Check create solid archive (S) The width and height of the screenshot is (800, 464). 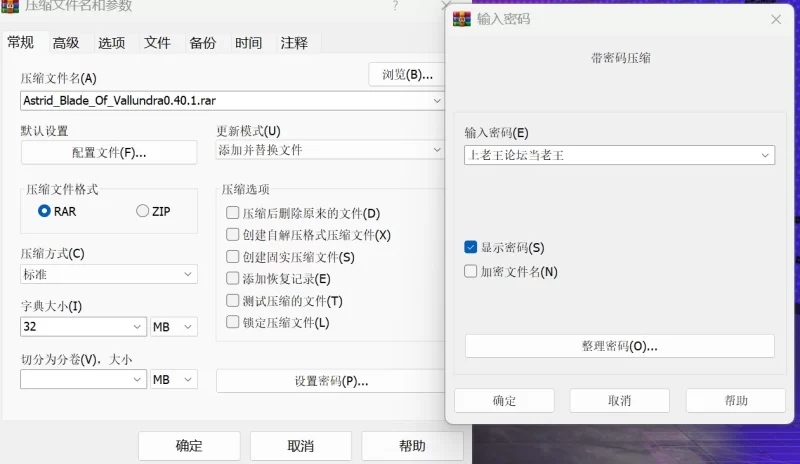point(232,256)
